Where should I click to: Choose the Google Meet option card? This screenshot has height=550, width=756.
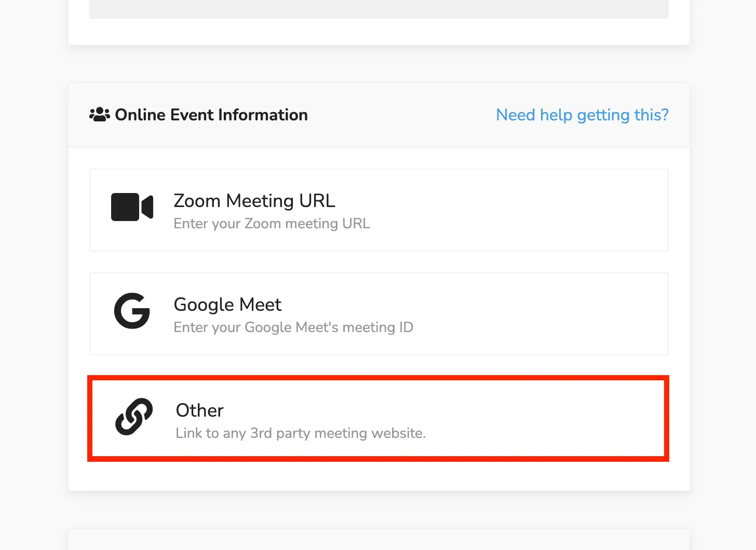379,314
